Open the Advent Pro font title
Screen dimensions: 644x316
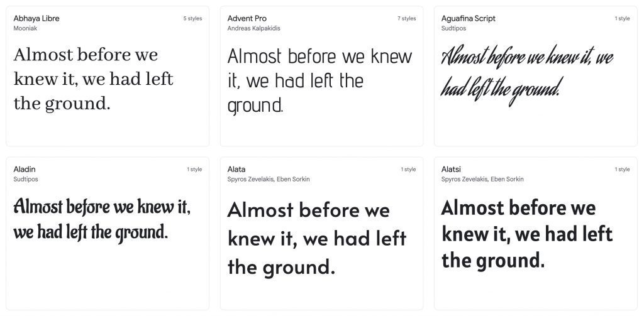pos(247,18)
